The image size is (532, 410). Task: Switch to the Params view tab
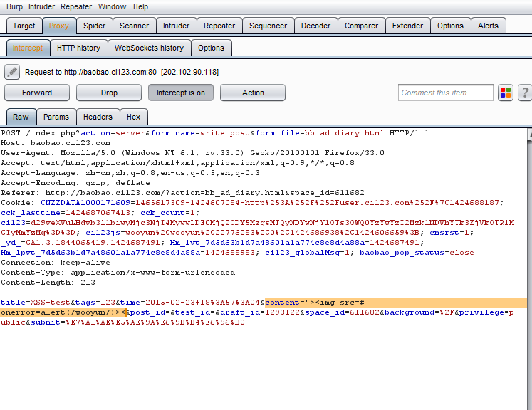pyautogui.click(x=56, y=117)
